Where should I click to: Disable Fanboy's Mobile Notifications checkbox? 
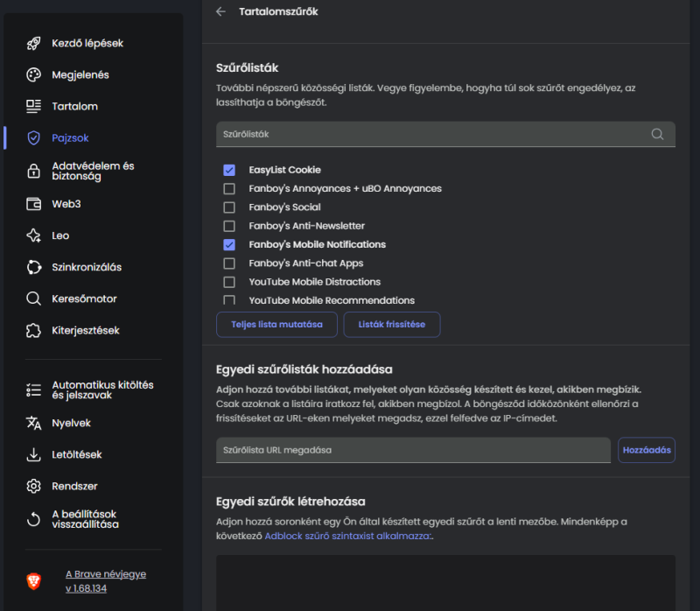[229, 245]
